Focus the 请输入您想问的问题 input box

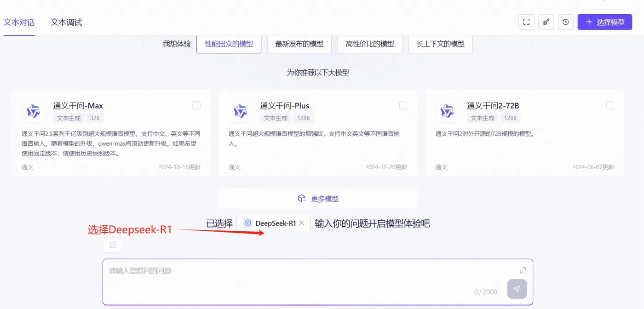(317, 282)
